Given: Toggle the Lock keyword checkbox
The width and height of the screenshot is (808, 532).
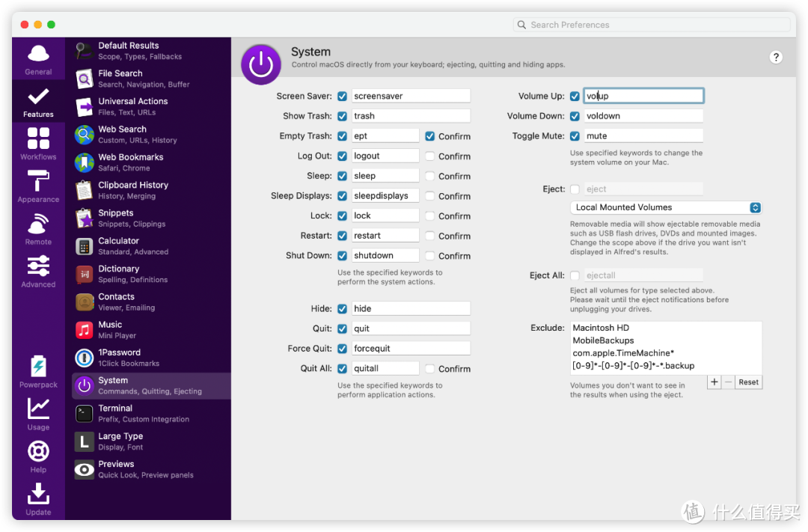Looking at the screenshot, I should pos(342,216).
